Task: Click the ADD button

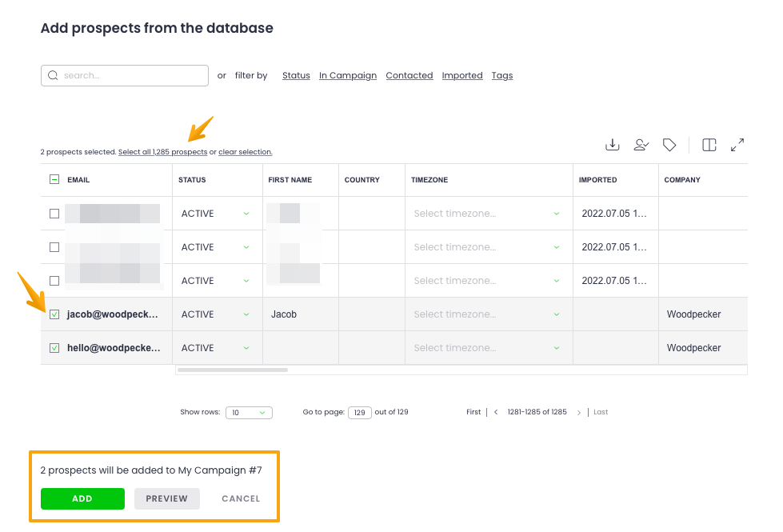Action: pos(82,498)
